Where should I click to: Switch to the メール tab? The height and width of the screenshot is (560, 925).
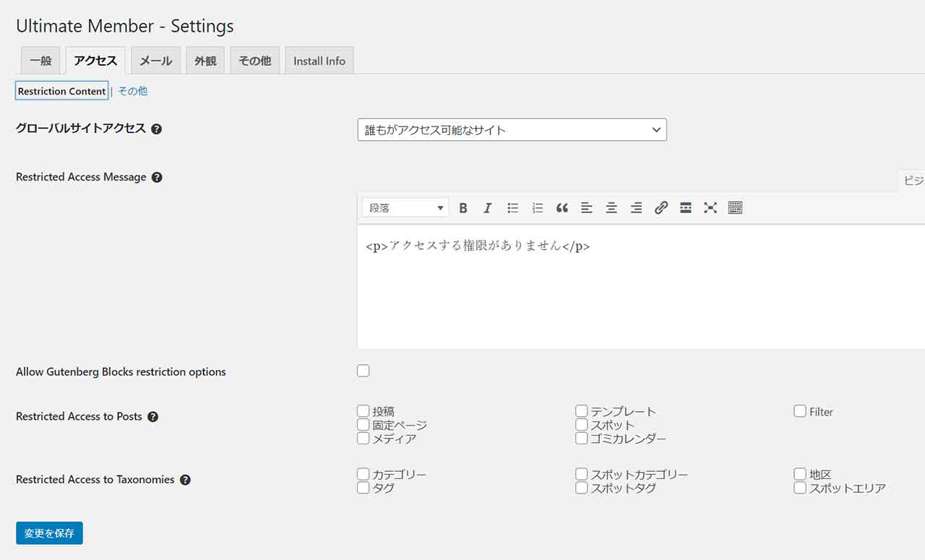[x=155, y=61]
